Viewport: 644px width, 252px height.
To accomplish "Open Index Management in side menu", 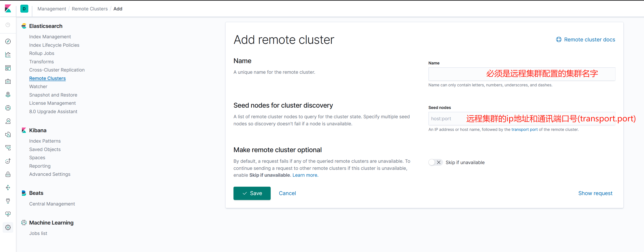I will point(50,37).
